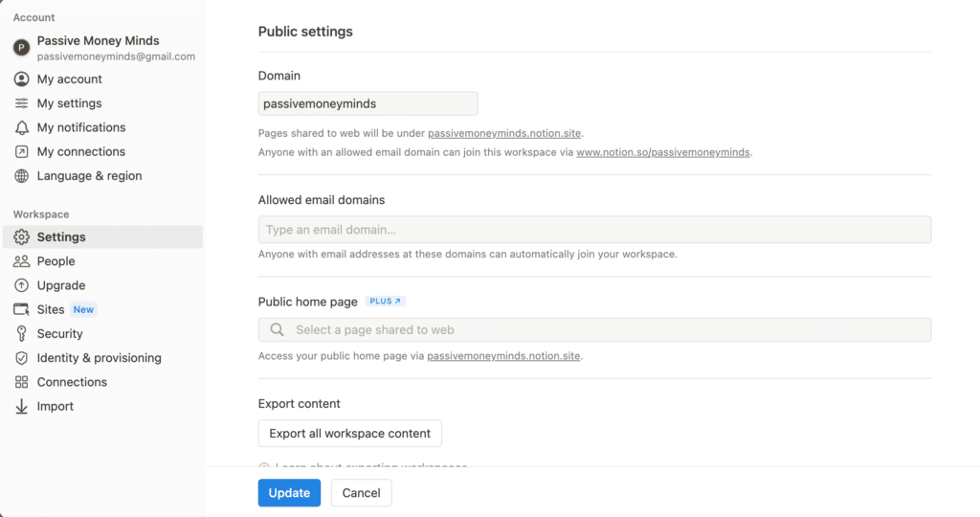The width and height of the screenshot is (980, 517).
Task: Click the New badge beside Sites
Action: tap(83, 309)
